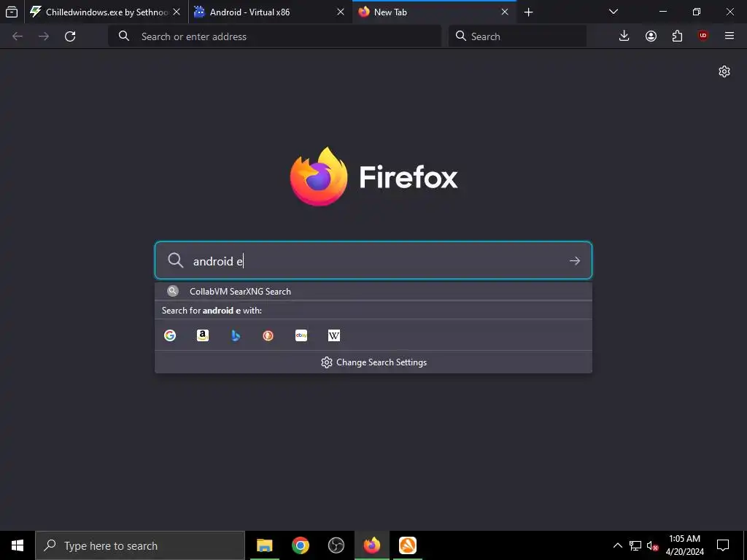Image resolution: width=747 pixels, height=560 pixels.
Task: Expand the list all tabs chevron
Action: click(x=614, y=12)
